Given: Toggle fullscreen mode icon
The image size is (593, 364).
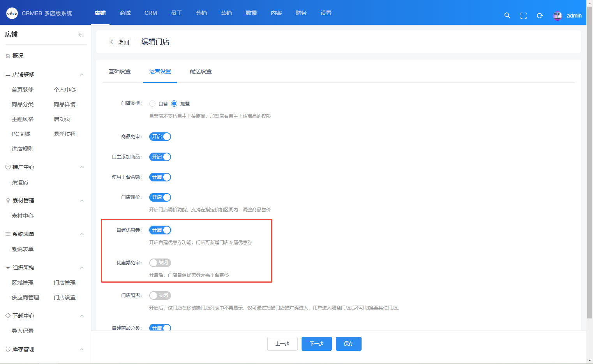Looking at the screenshot, I should (x=524, y=16).
